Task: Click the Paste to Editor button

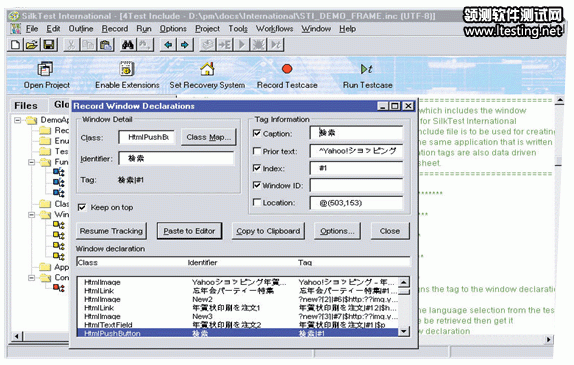Action: (x=189, y=231)
